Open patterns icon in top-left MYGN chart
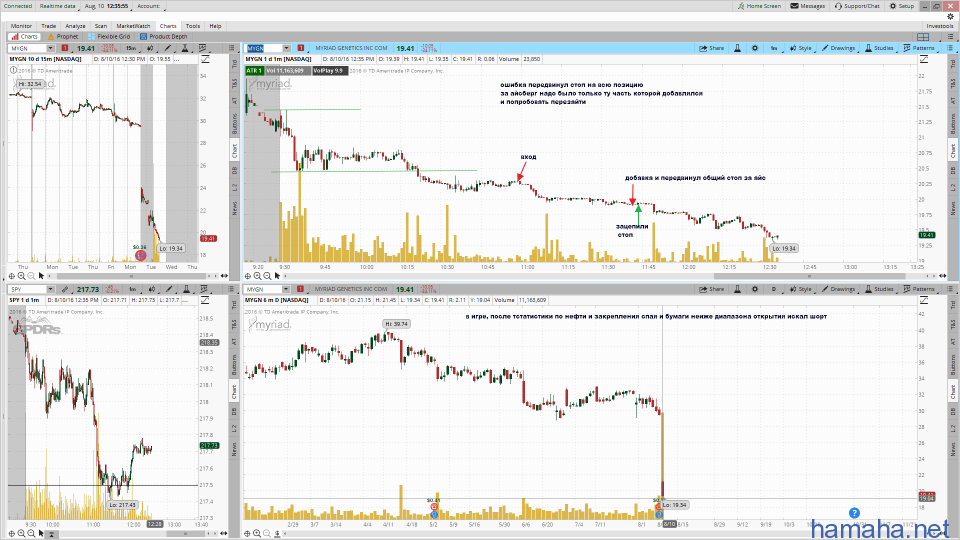The height and width of the screenshot is (540, 960). point(203,48)
